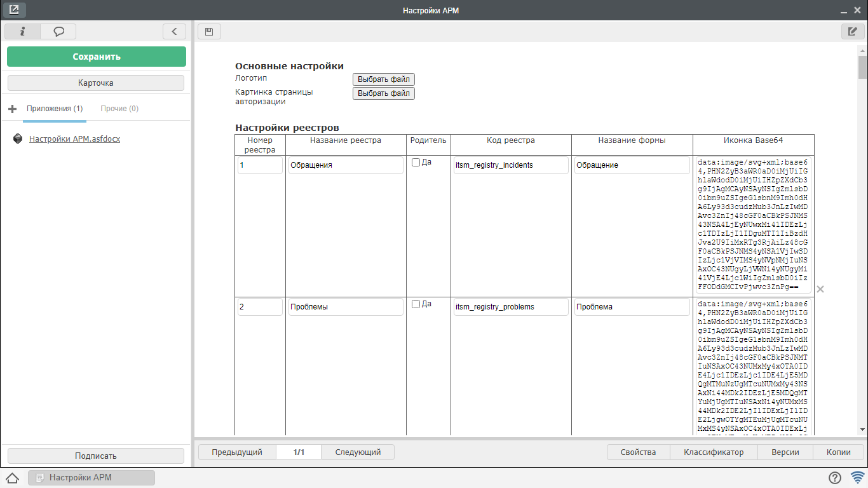Viewport: 868px width, 488px height.
Task: Edit the code field itsm_registry_incidents
Action: 511,165
